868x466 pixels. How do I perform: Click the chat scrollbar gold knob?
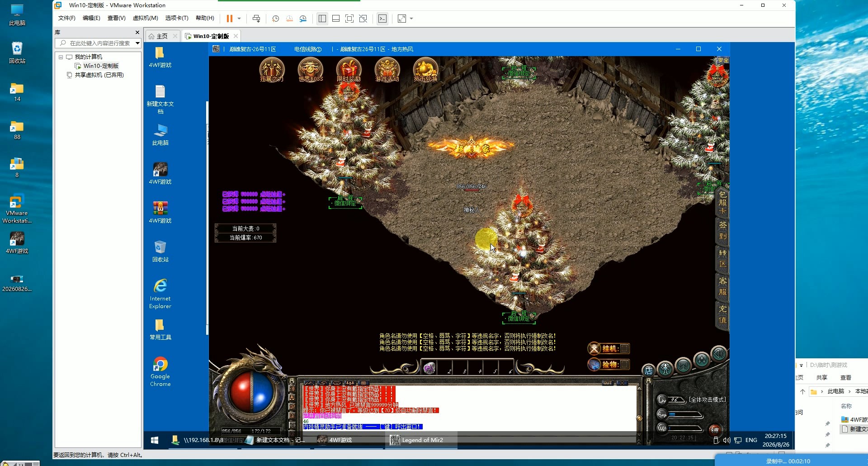click(x=639, y=418)
